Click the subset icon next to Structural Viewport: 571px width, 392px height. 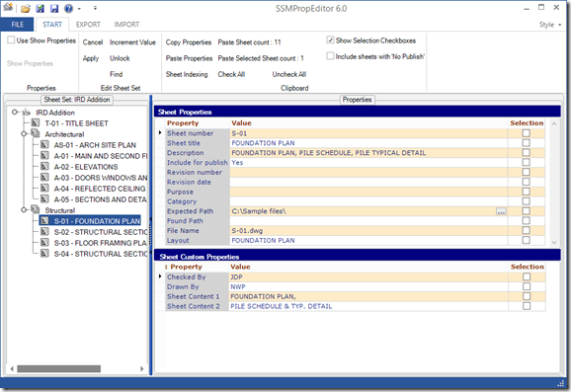point(36,209)
